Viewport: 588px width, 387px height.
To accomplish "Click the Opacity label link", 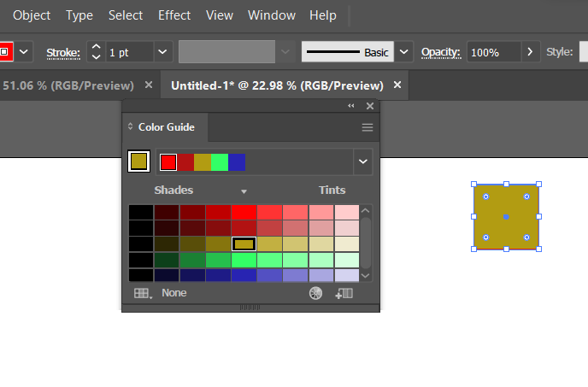I will tap(441, 52).
